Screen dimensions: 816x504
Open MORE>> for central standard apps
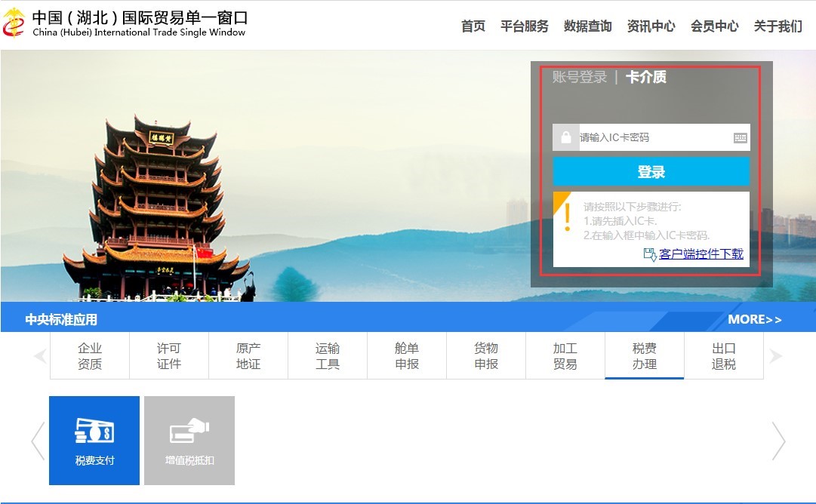(754, 319)
